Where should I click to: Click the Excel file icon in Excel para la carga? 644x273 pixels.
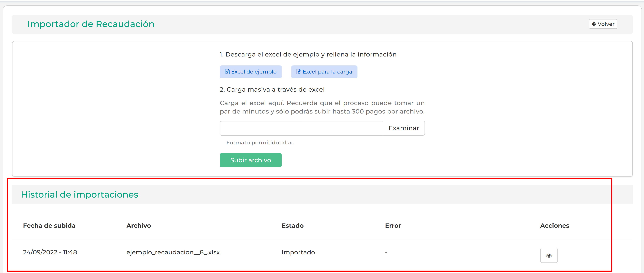click(x=298, y=72)
